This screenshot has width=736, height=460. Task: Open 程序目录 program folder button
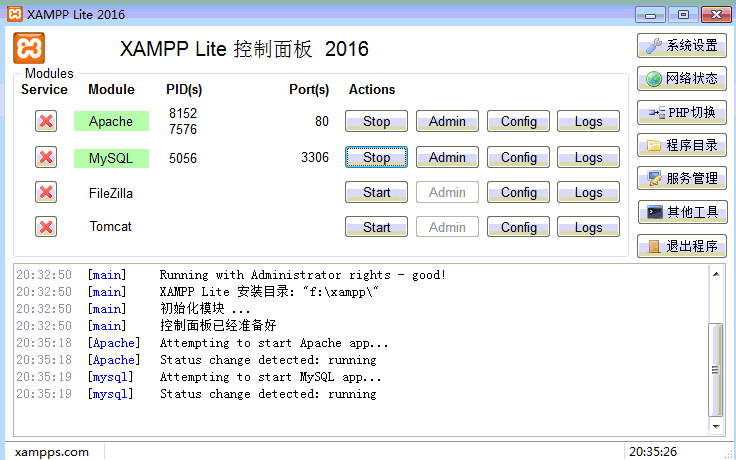(682, 145)
